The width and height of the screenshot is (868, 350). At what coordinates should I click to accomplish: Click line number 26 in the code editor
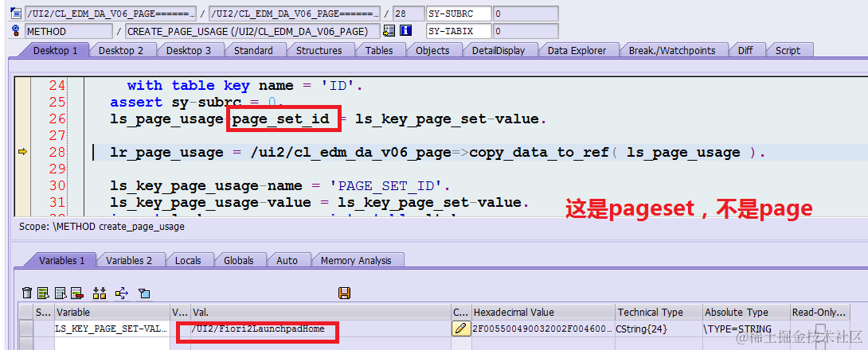point(57,119)
